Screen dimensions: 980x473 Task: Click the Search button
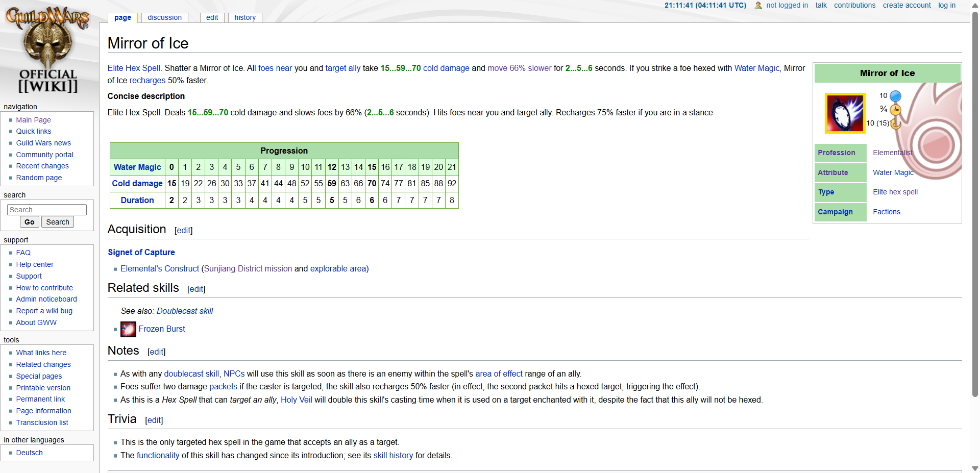pos(58,222)
